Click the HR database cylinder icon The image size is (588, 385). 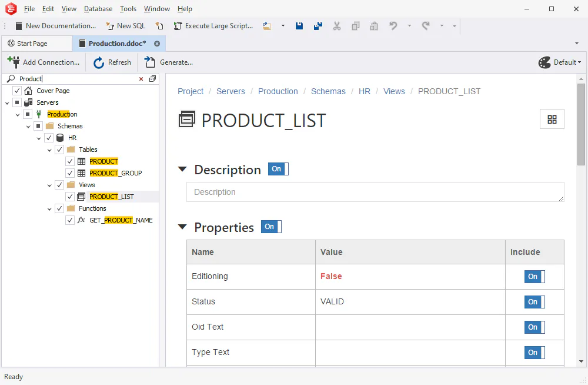coord(59,138)
